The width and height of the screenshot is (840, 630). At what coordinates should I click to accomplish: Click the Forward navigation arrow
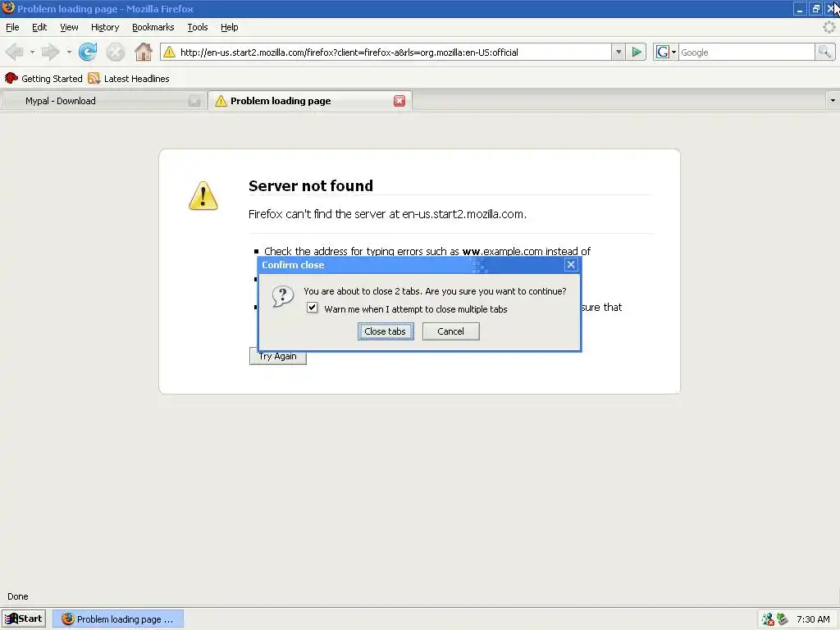tap(50, 52)
